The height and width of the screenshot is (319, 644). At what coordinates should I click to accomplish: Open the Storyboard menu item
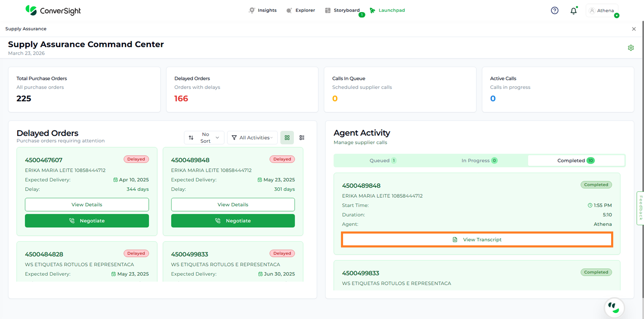click(x=342, y=11)
